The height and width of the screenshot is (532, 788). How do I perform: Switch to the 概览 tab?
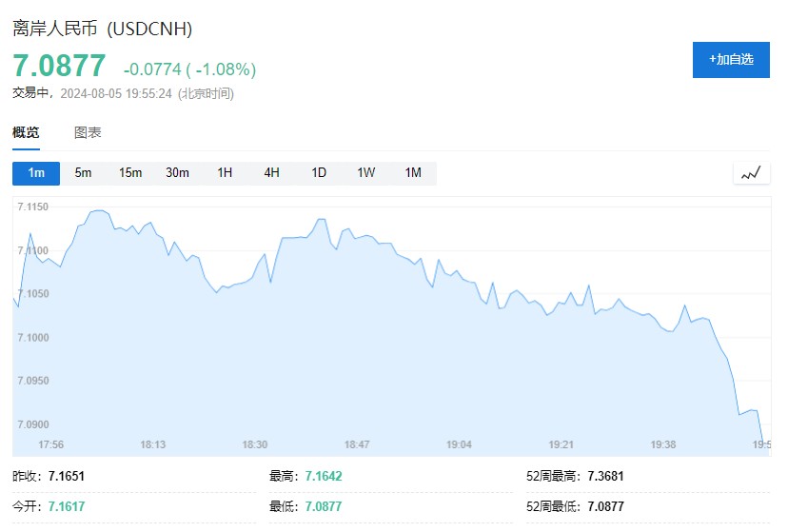pos(26,133)
